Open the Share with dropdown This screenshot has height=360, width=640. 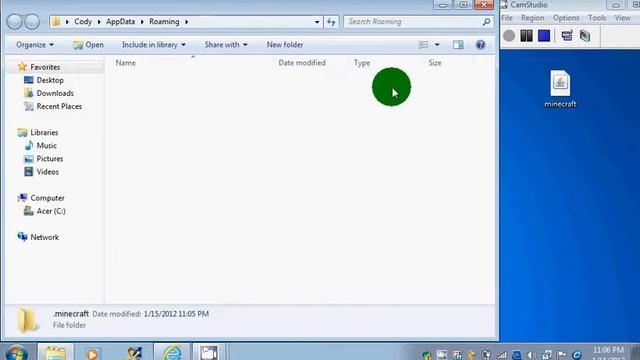[226, 45]
